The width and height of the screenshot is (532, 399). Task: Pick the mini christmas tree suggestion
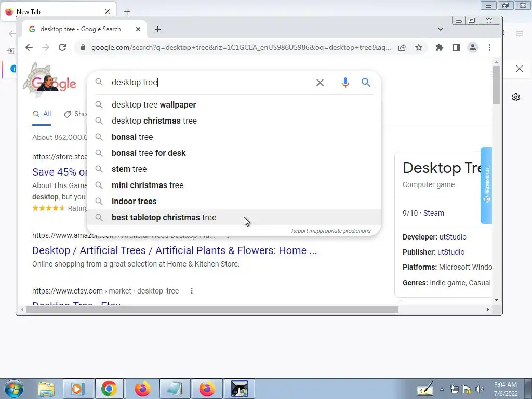tap(234, 185)
